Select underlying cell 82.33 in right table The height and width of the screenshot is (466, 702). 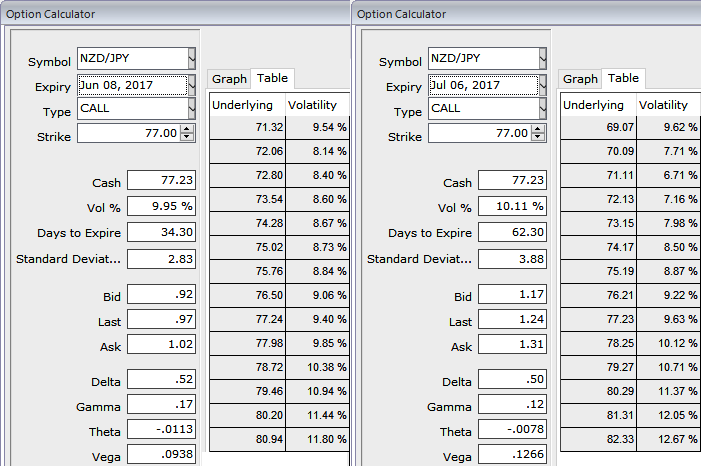(598, 440)
